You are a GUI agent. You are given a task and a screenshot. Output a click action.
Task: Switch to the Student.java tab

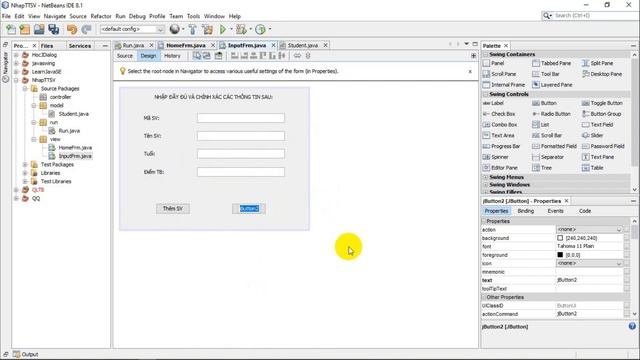[302, 45]
